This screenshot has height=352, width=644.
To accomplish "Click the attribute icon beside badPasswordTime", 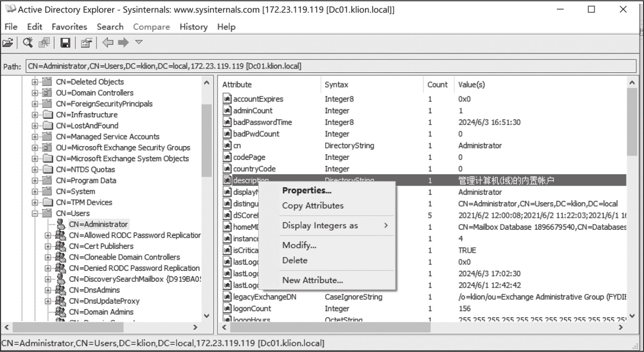I will tap(227, 122).
